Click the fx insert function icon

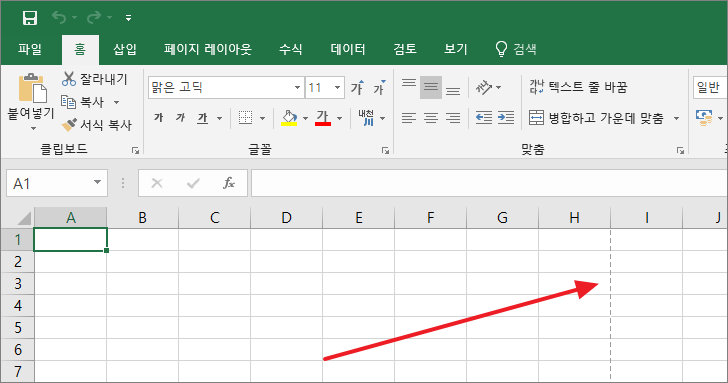point(229,183)
